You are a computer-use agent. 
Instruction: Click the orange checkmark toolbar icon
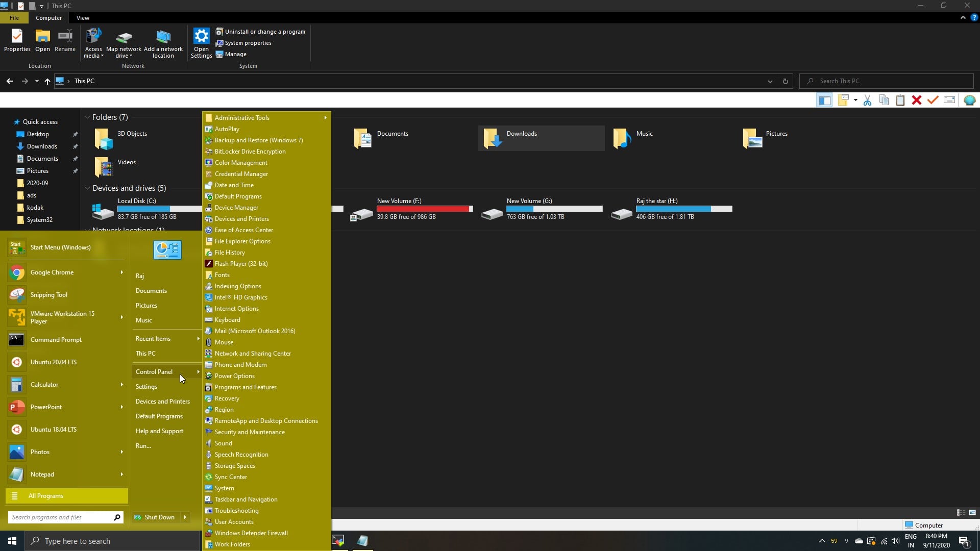(x=933, y=101)
